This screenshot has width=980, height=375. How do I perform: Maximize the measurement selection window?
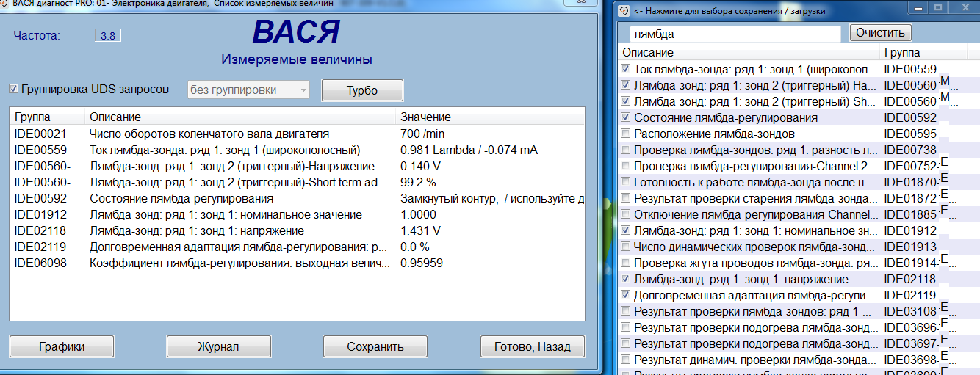[x=937, y=8]
